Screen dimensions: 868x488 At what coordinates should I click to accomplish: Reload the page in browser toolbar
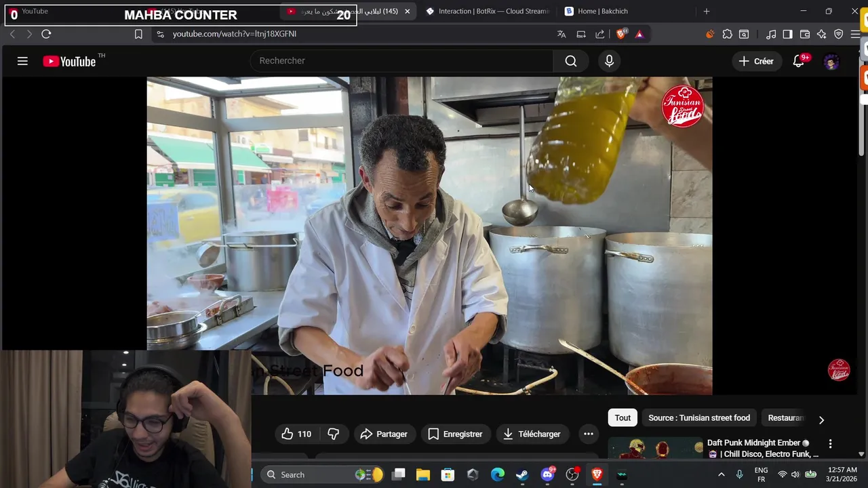(x=46, y=34)
